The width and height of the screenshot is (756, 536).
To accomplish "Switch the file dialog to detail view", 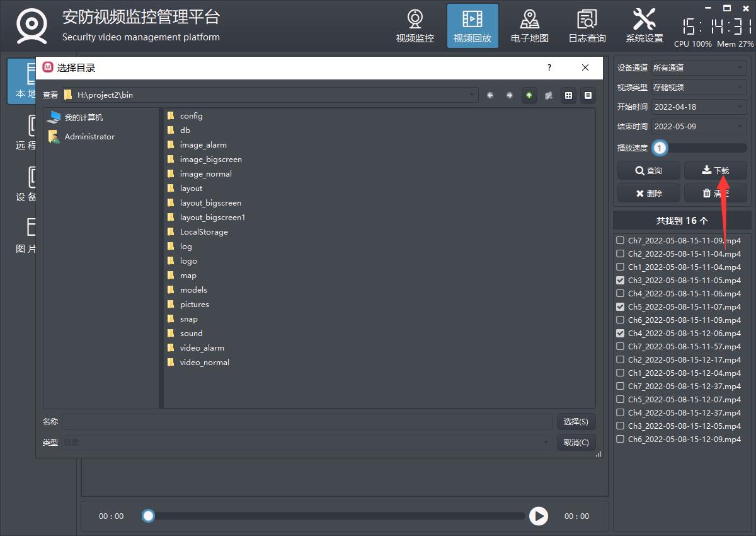I will point(588,95).
